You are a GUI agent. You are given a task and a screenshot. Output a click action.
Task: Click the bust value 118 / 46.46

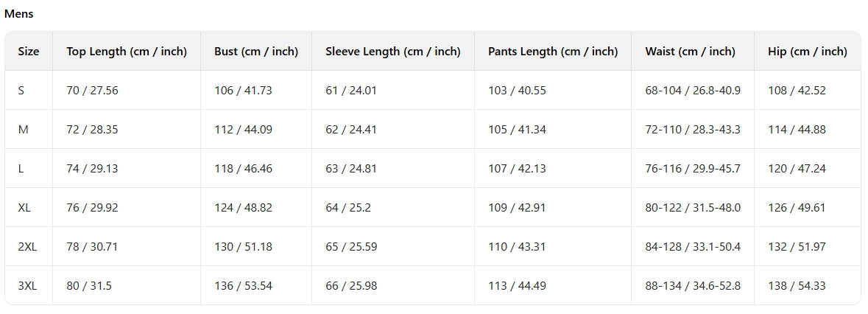coord(243,169)
